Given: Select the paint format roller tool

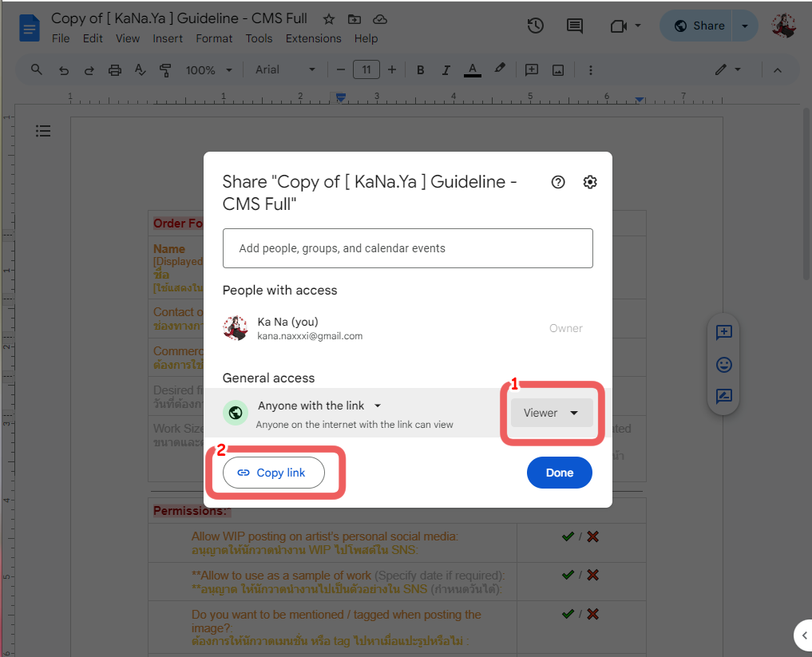Looking at the screenshot, I should pos(165,70).
